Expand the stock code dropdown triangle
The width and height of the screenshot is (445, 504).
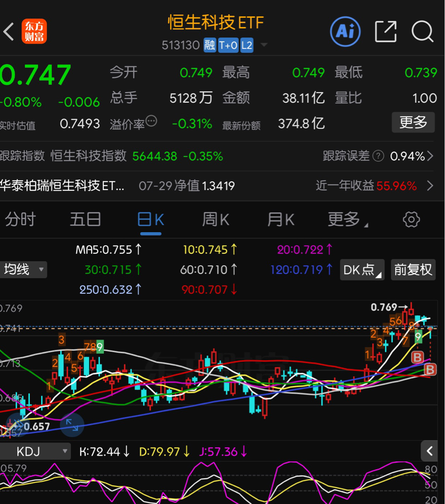coord(264,45)
